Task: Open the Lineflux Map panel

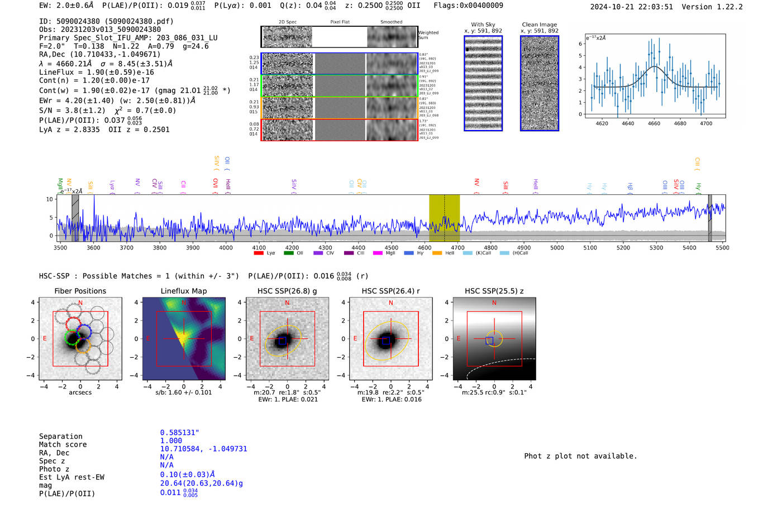Action: coord(184,339)
